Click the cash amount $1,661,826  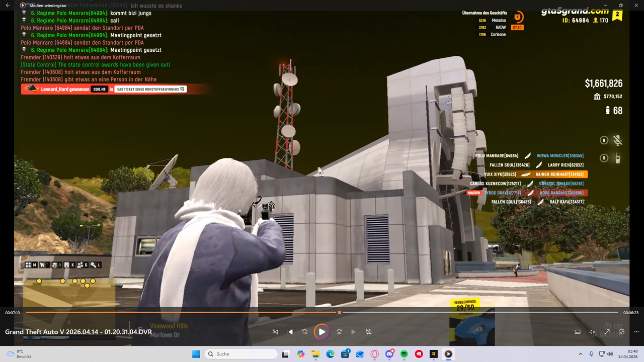[604, 84]
